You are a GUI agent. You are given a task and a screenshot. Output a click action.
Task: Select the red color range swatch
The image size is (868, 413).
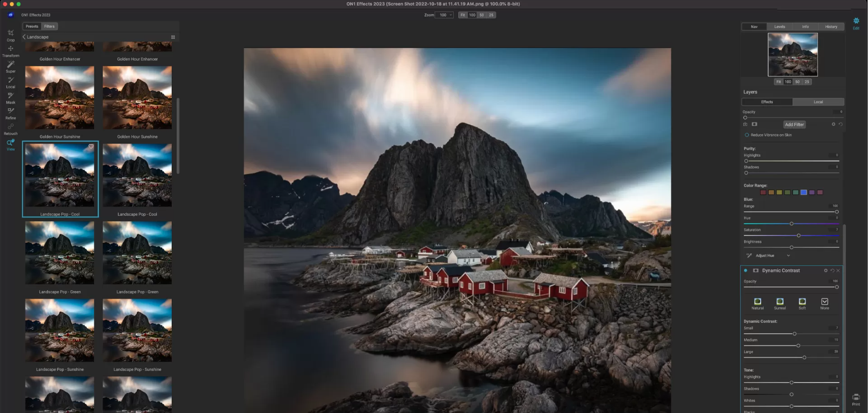click(763, 192)
